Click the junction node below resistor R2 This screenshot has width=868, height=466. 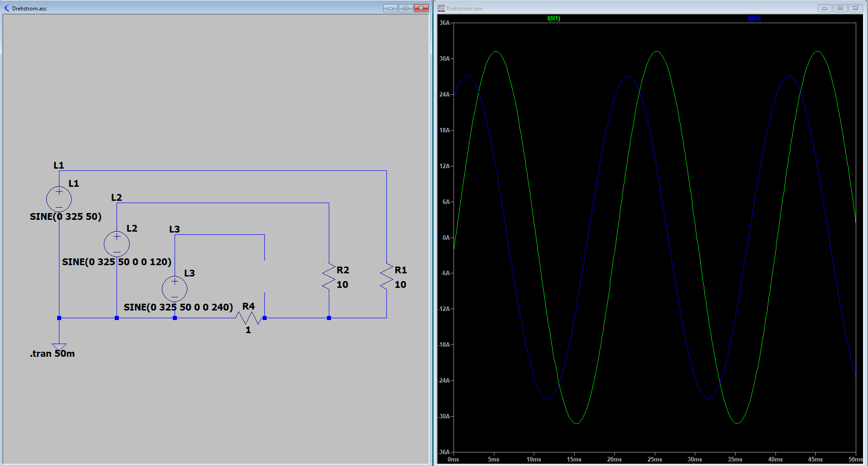pyautogui.click(x=329, y=318)
